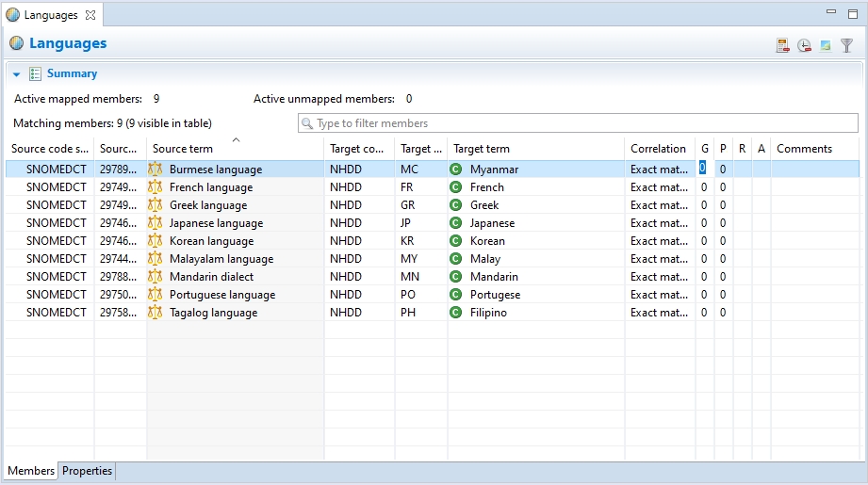Click the clock icon with red minus
Viewport: 868px width, 485px height.
click(804, 45)
